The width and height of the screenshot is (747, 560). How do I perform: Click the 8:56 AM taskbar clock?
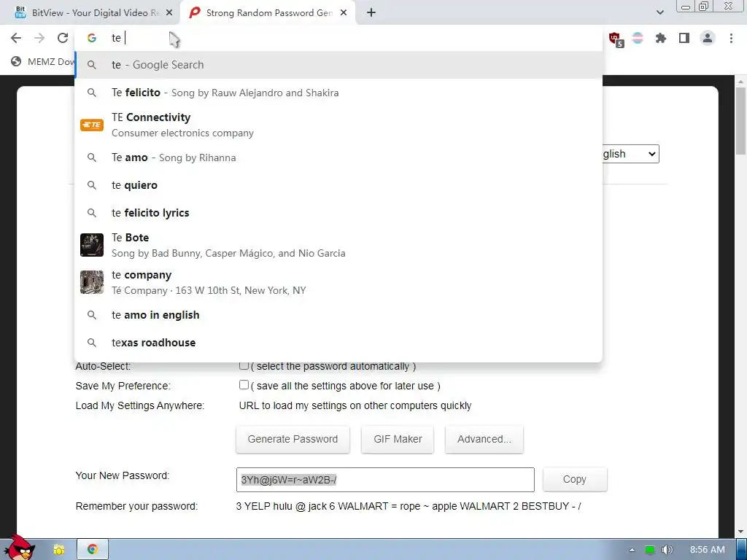(x=707, y=550)
